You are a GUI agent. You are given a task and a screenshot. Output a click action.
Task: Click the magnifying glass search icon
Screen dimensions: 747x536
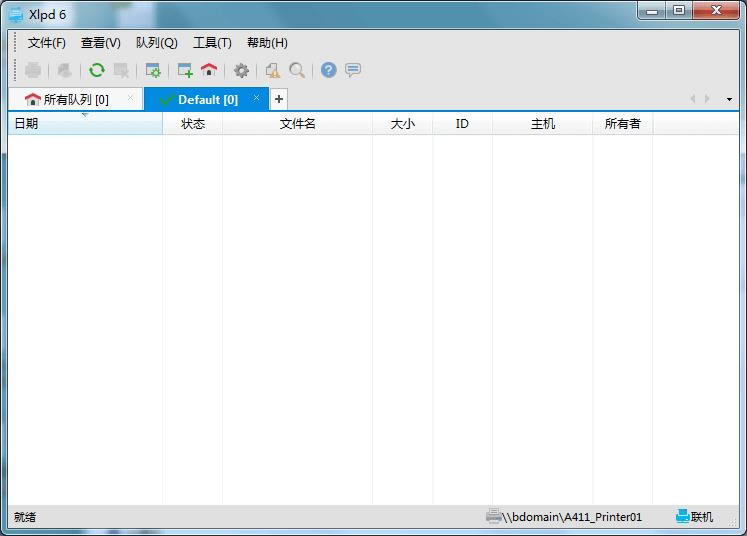tap(297, 70)
